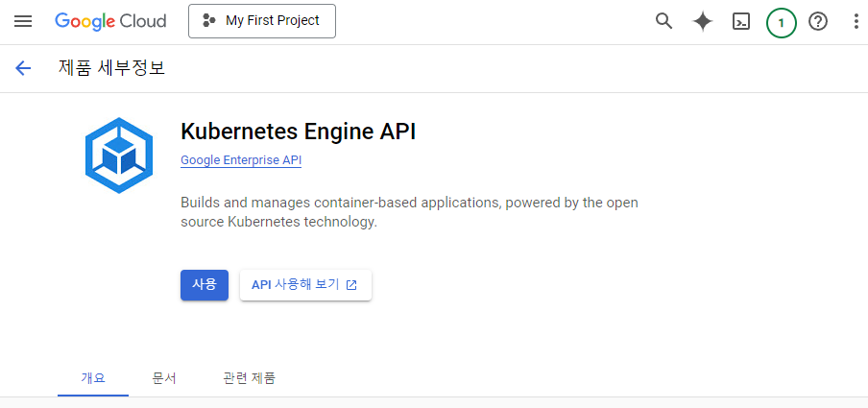868x408 pixels.
Task: Open the notifications badge showing 1
Action: coord(781,23)
